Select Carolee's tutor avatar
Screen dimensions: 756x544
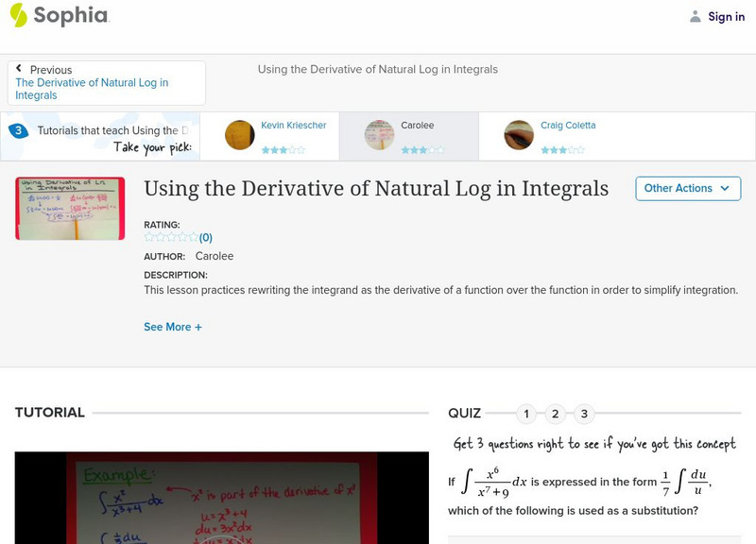[x=379, y=134]
